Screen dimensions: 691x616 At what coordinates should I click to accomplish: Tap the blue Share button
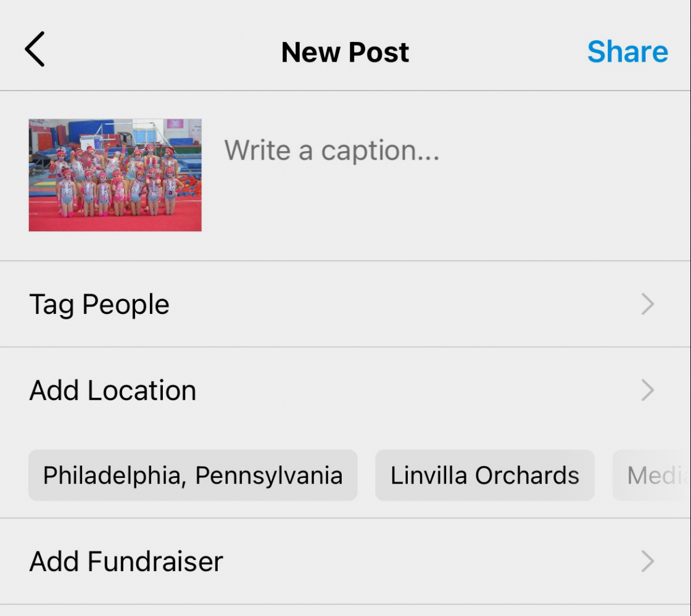pyautogui.click(x=627, y=52)
